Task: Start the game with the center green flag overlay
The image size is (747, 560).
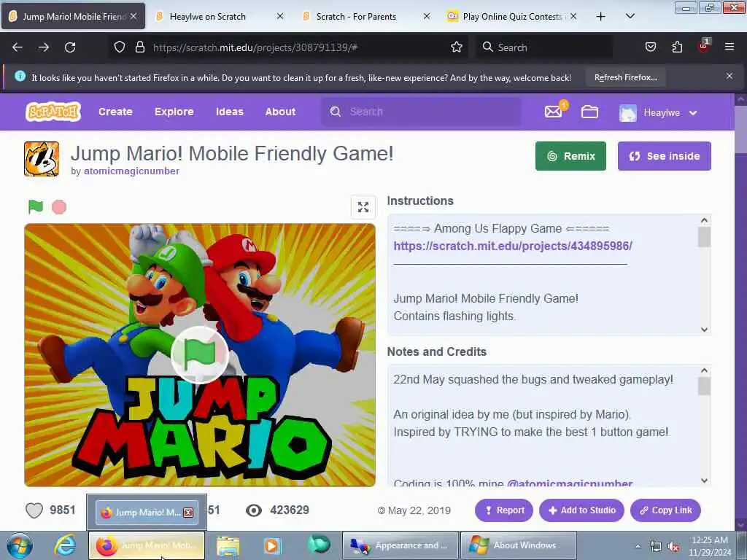Action: pyautogui.click(x=200, y=354)
